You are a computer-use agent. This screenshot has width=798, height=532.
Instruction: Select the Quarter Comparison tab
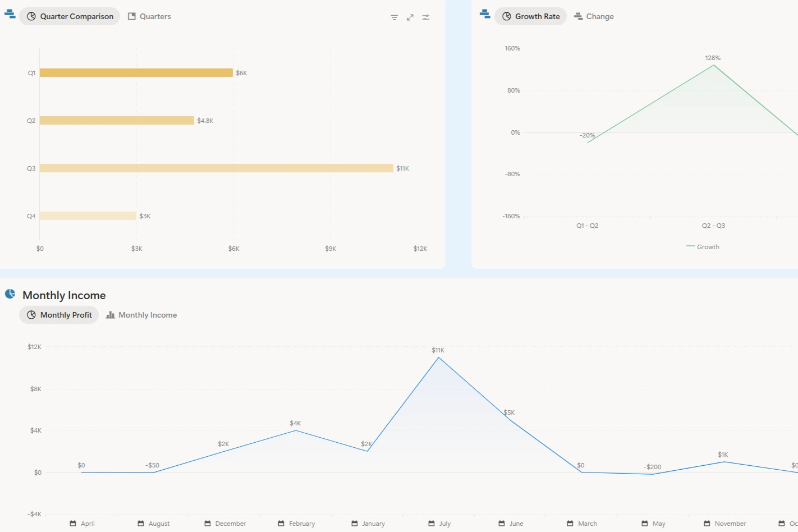pos(70,16)
